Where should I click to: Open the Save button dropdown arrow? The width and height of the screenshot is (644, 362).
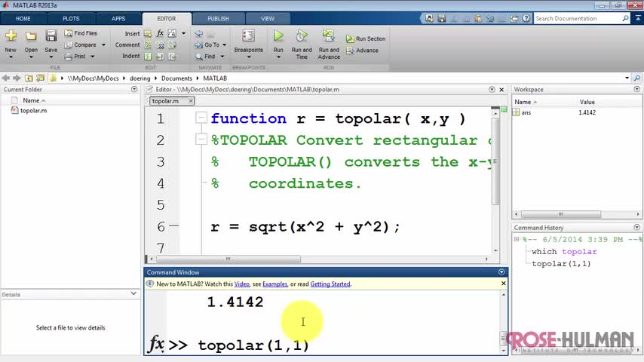[51, 57]
